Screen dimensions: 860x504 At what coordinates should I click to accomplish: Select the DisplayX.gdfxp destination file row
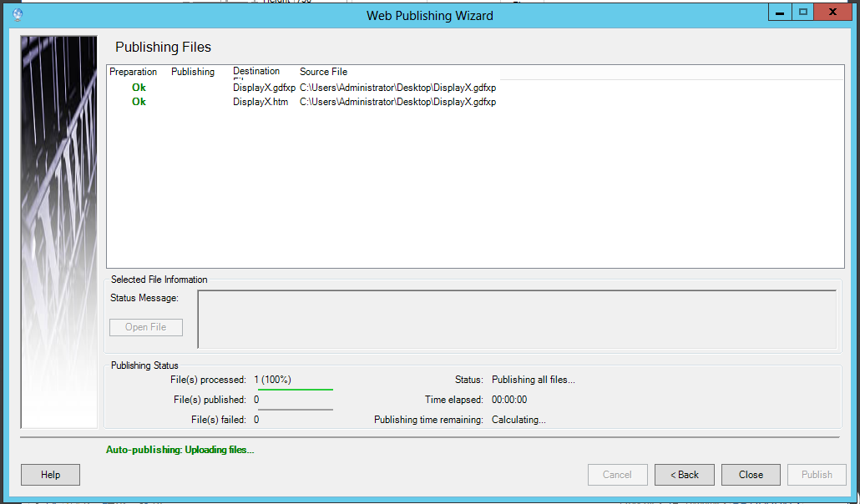(x=264, y=88)
